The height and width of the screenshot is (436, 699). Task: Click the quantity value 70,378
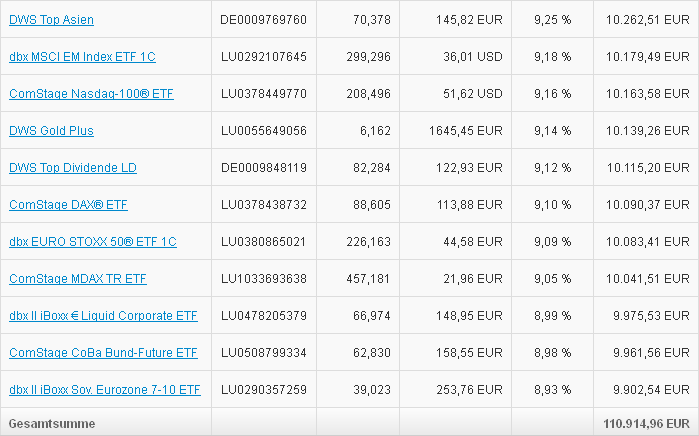372,20
